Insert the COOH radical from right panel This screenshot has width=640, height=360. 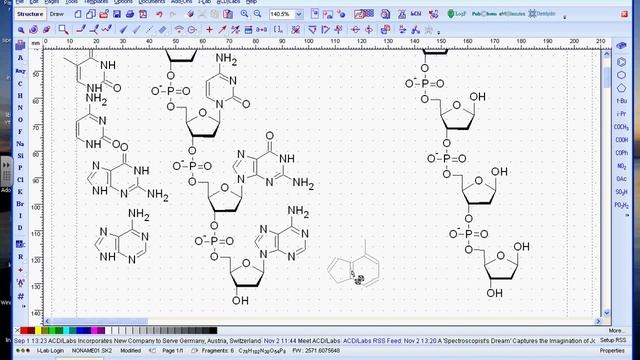click(x=621, y=140)
